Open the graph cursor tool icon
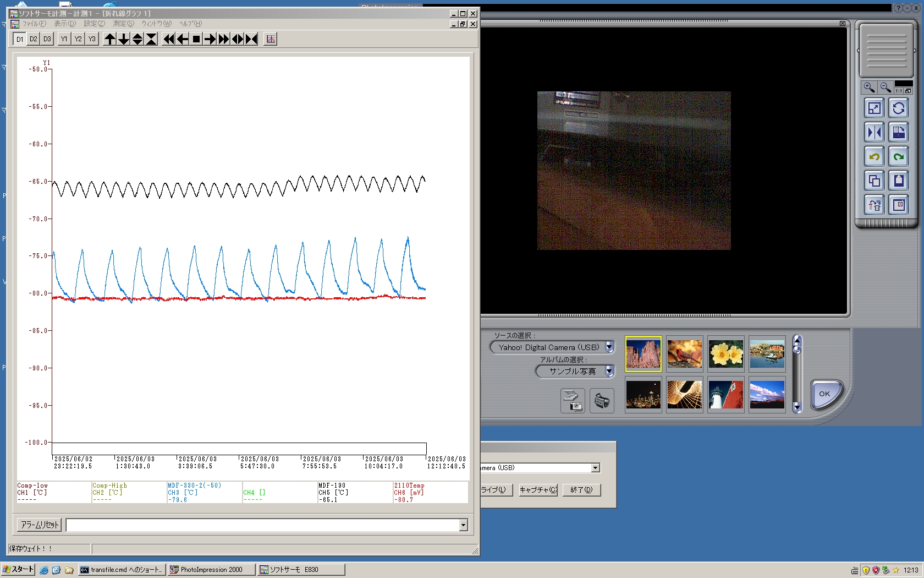 270,39
